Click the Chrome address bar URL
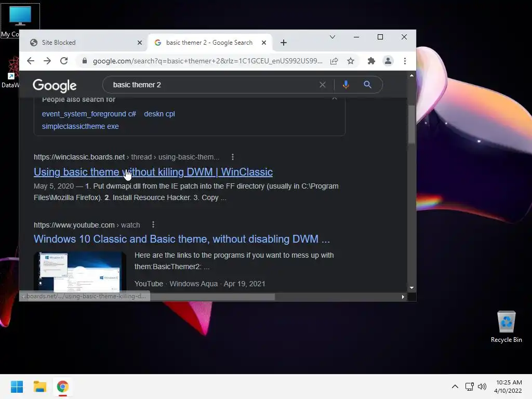The height and width of the screenshot is (399, 532). [208, 61]
